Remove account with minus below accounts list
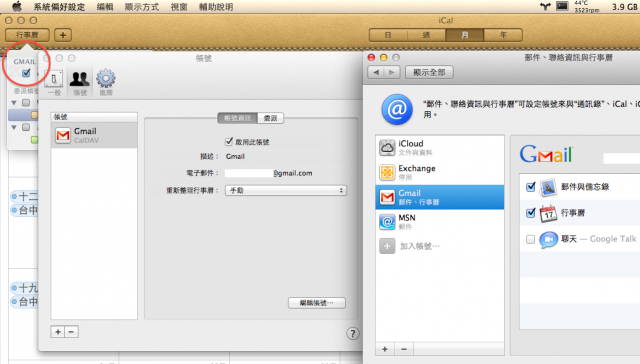The height and width of the screenshot is (364, 640). pyautogui.click(x=404, y=349)
